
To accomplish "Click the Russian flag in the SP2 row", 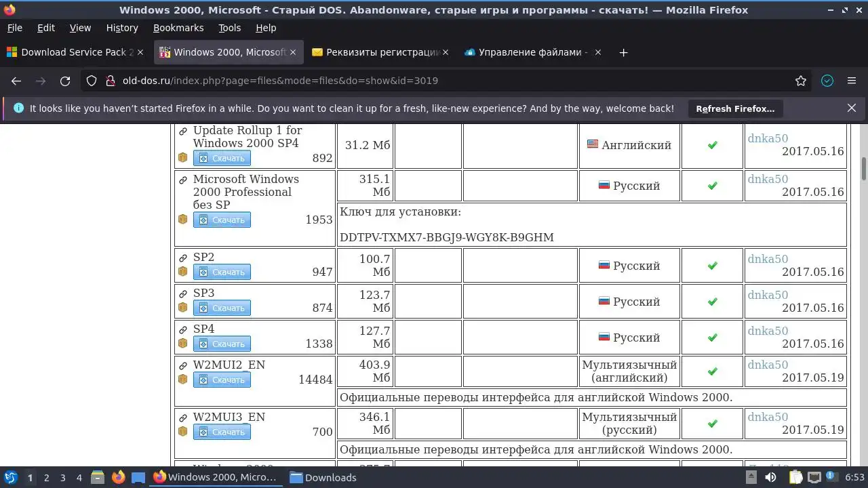I will [x=604, y=265].
